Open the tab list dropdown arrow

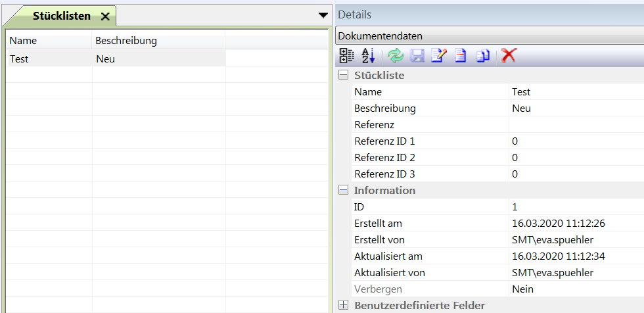(x=323, y=15)
